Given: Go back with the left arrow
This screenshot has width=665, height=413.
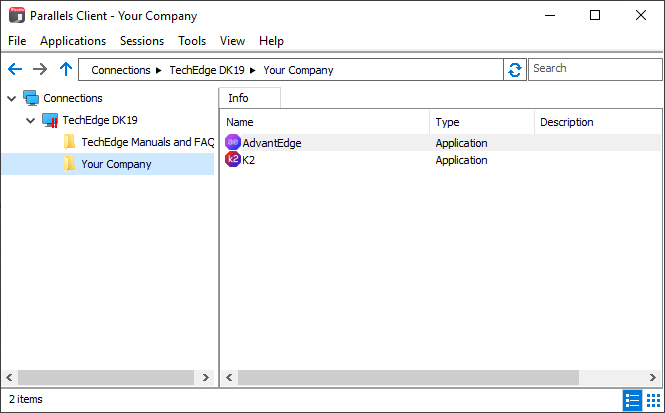Looking at the screenshot, I should point(15,69).
